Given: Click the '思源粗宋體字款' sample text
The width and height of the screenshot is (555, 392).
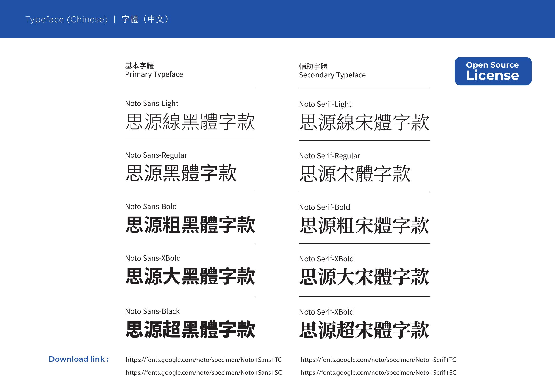Looking at the screenshot, I should click(x=364, y=225).
